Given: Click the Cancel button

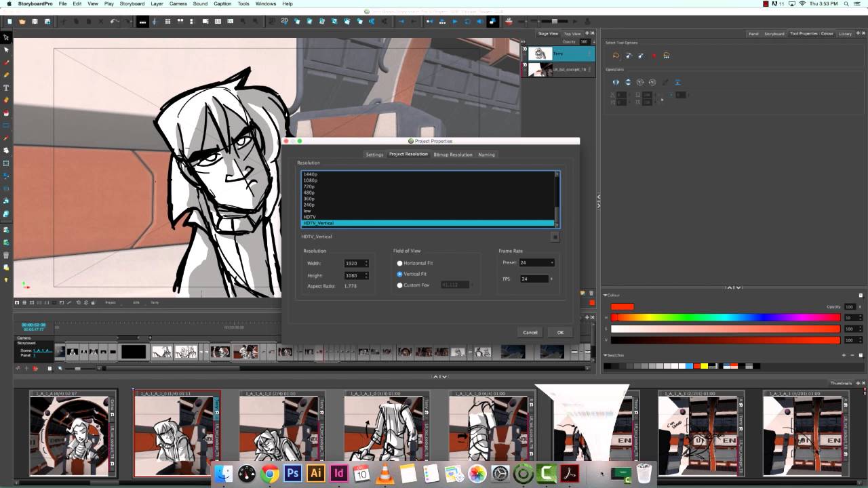Looking at the screenshot, I should pos(530,332).
